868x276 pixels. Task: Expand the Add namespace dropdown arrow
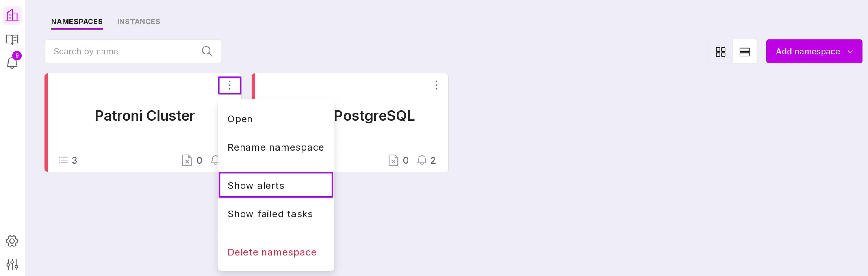pyautogui.click(x=850, y=52)
